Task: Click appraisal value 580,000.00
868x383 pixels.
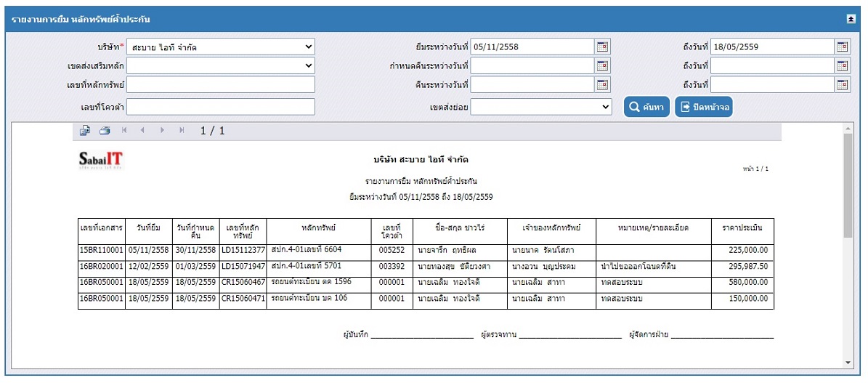Action: click(747, 283)
